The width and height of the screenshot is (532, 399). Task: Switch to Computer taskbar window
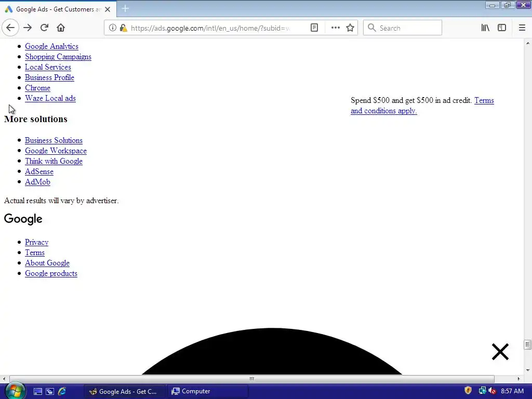click(207, 392)
